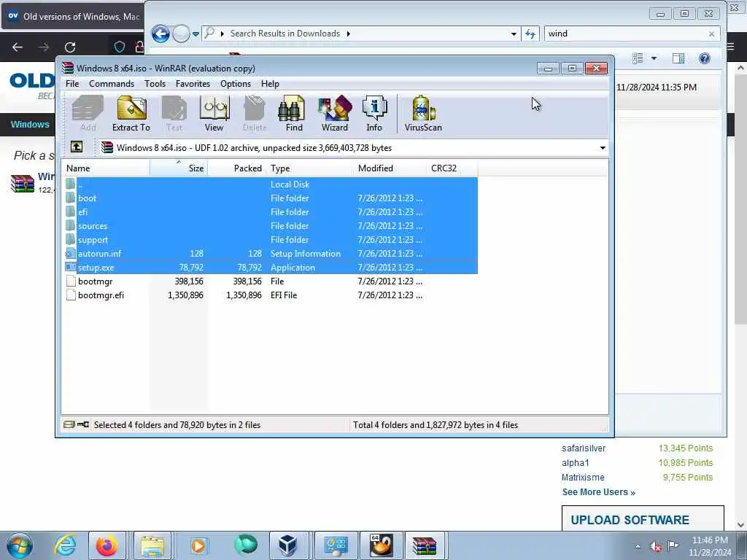Viewport: 747px width, 560px height.
Task: Open Firefox from the taskbar
Action: [107, 545]
